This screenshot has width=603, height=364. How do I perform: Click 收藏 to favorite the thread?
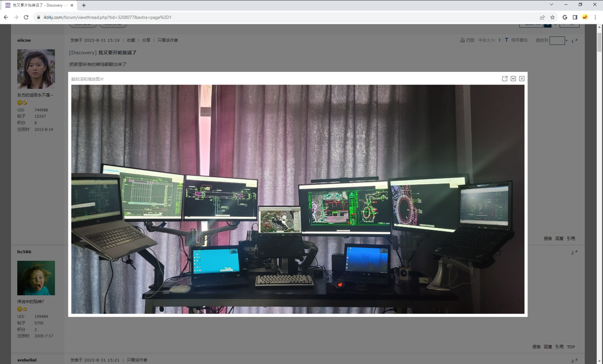click(131, 40)
